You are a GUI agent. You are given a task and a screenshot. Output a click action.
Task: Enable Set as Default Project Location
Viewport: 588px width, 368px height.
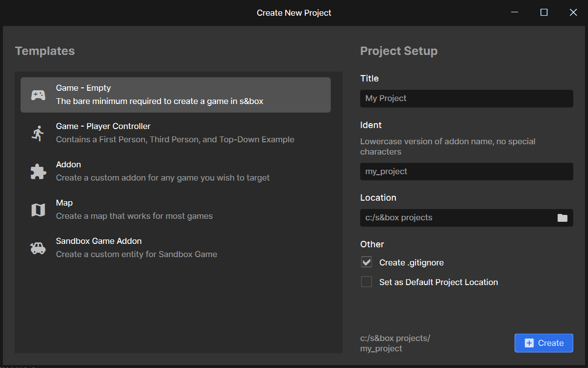coord(367,282)
